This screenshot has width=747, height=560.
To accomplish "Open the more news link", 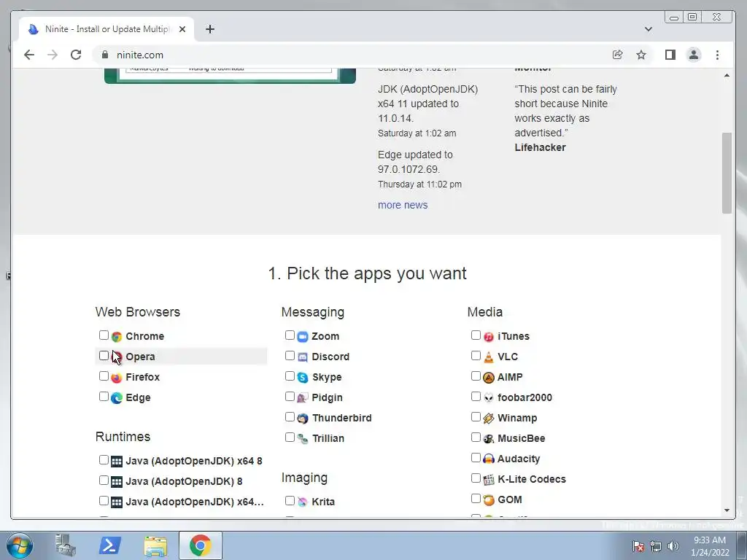I will point(403,205).
